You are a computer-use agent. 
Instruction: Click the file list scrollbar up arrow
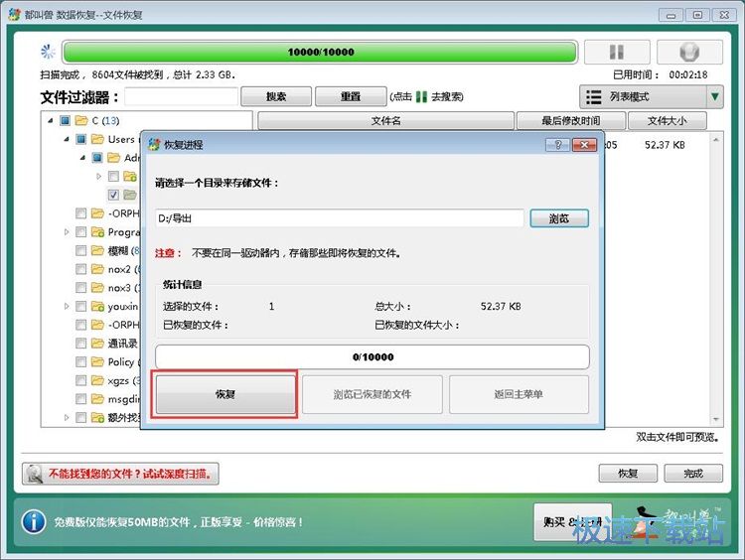point(716,140)
